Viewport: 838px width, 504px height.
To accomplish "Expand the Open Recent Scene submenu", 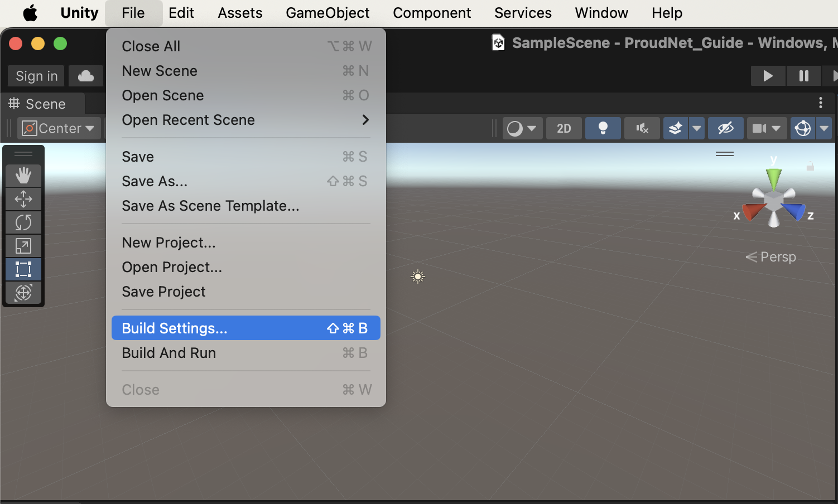I will [245, 120].
